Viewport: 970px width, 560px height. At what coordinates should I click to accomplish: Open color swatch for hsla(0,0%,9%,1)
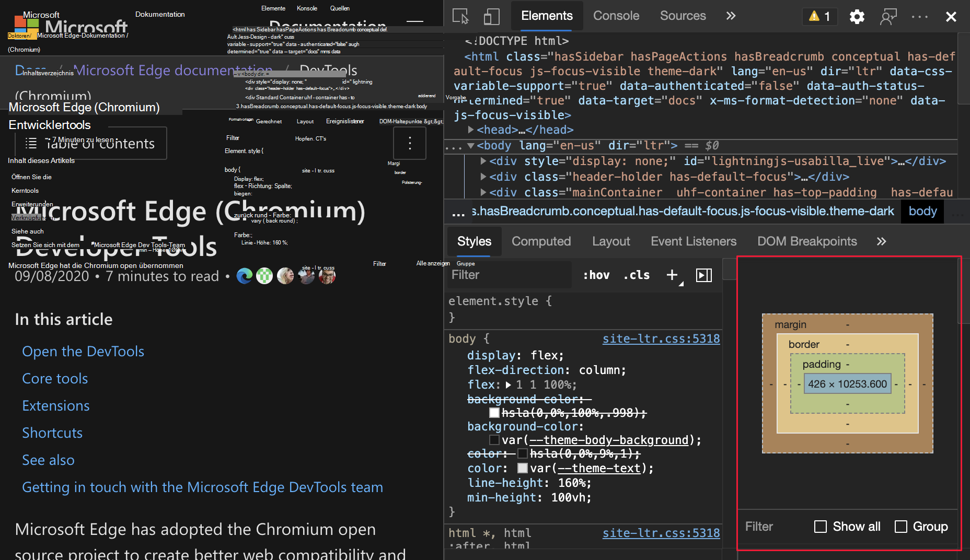[x=522, y=454]
